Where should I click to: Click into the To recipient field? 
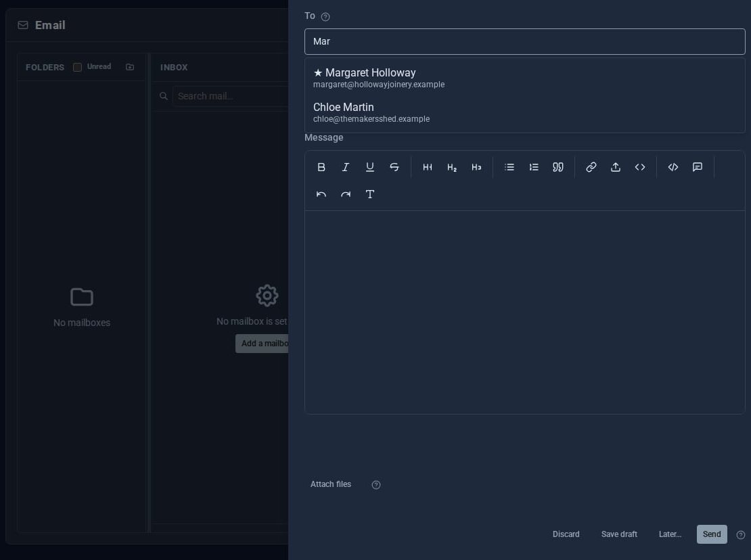pyautogui.click(x=524, y=42)
